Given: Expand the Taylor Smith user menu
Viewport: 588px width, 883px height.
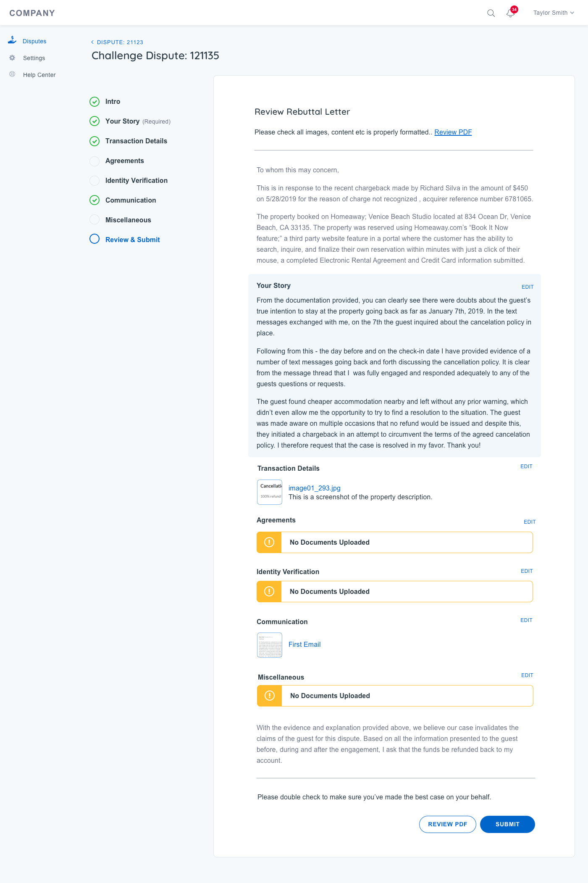Looking at the screenshot, I should [x=553, y=13].
